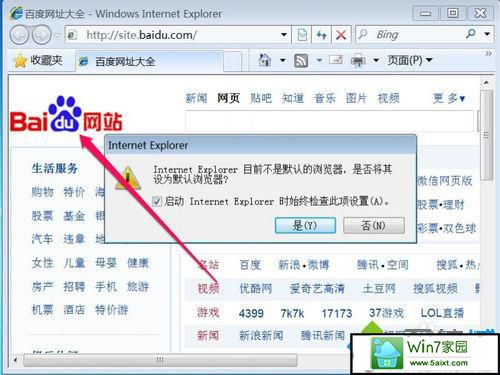The width and height of the screenshot is (500, 375).
Task: Open the 基金 link in sidebar
Action: (x=74, y=216)
